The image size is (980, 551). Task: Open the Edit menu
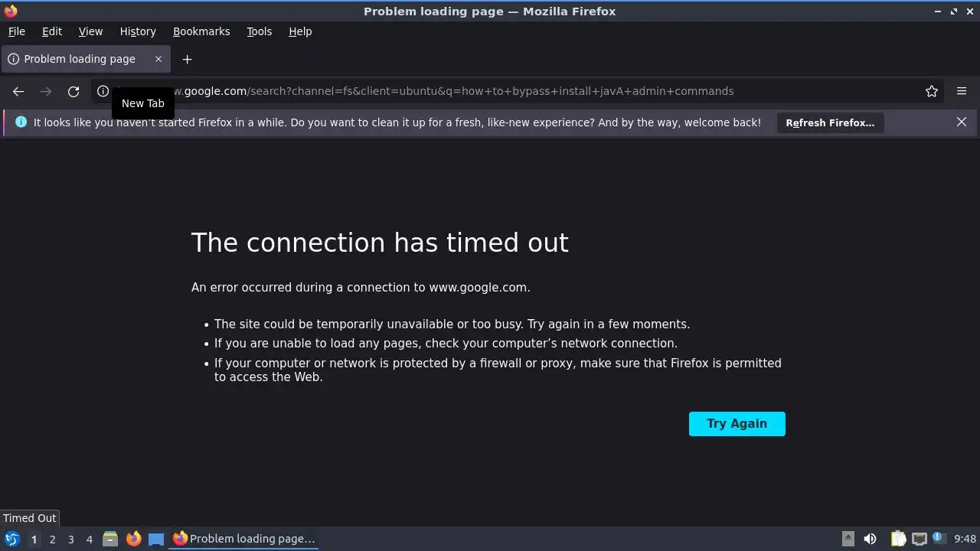coord(52,31)
